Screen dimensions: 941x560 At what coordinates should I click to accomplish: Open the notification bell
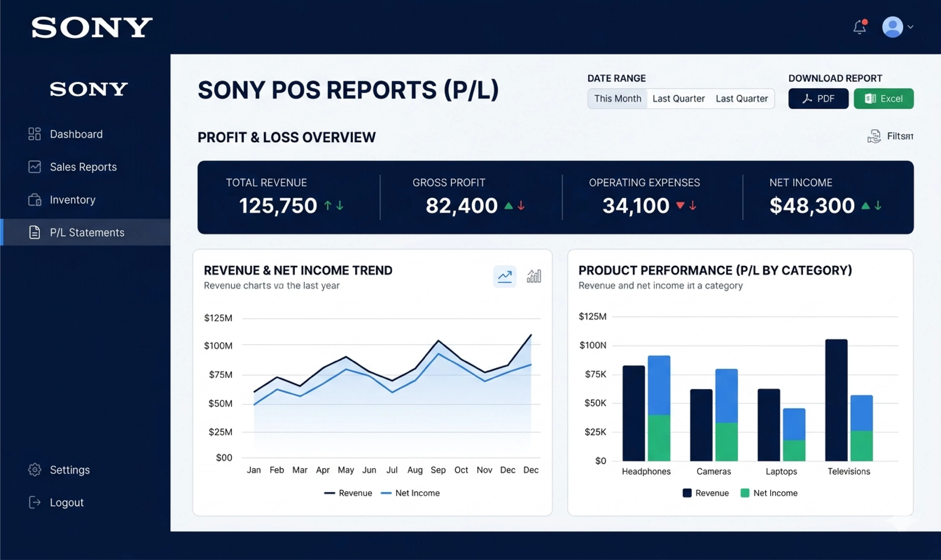tap(860, 27)
